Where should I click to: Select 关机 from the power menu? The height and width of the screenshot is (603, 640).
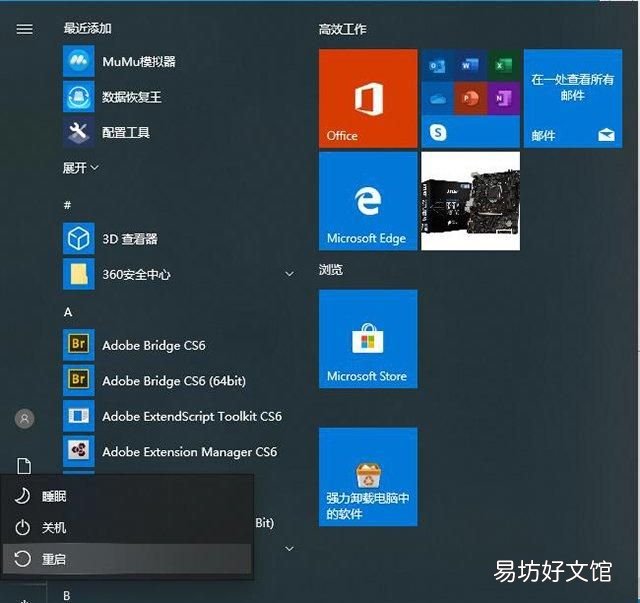[127, 527]
